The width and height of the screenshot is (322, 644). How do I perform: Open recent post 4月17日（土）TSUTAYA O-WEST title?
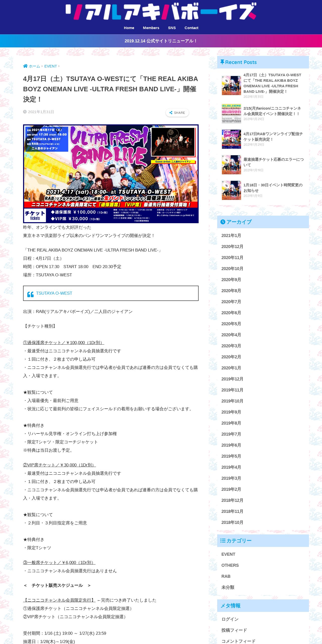click(x=272, y=83)
